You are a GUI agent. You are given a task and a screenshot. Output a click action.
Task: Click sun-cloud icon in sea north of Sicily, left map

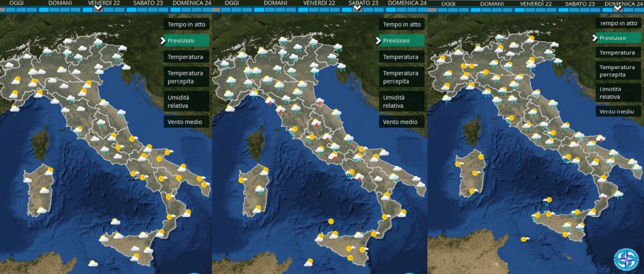click(x=115, y=221)
